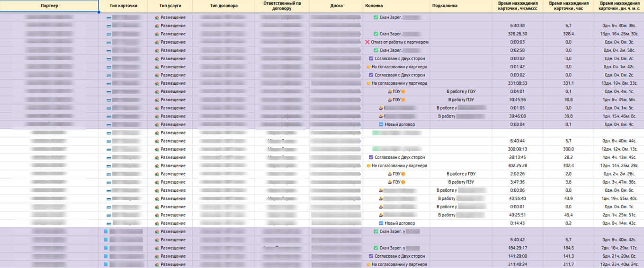Select the hours cell showing 43,9
The image size is (644, 268).
pyautogui.click(x=568, y=199)
